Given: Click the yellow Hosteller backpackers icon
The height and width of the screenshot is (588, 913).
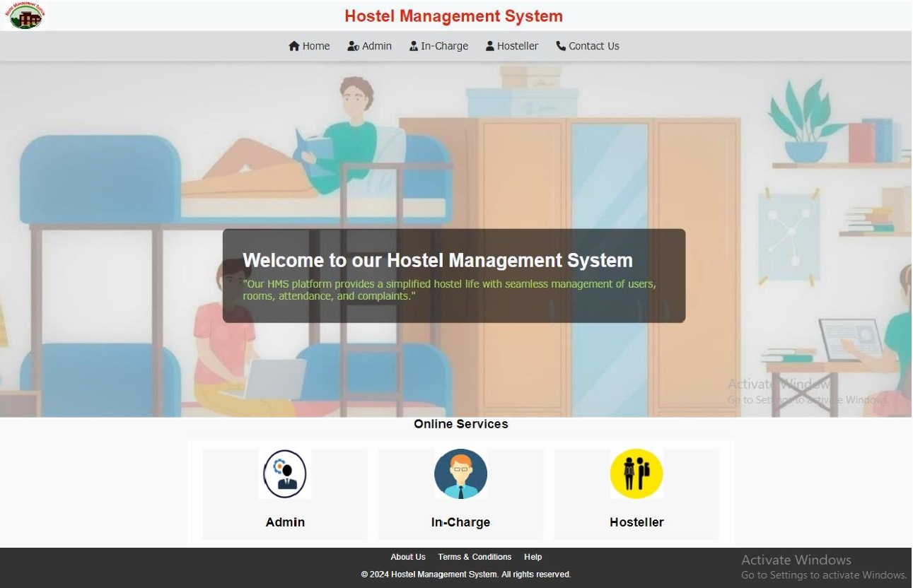Looking at the screenshot, I should click(x=636, y=474).
